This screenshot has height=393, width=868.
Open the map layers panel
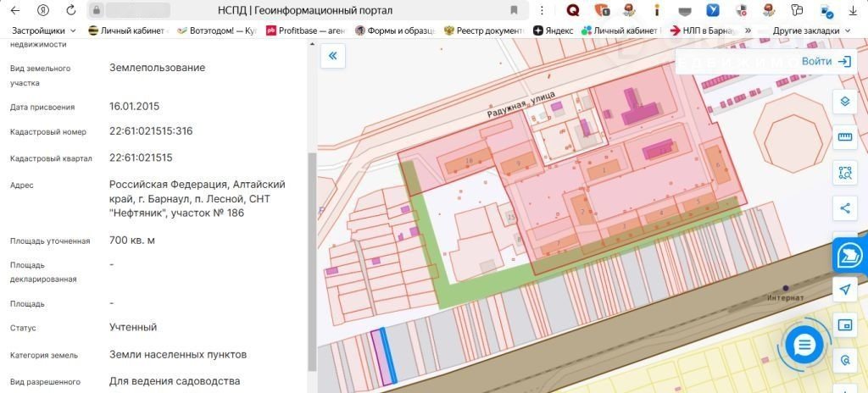[844, 102]
